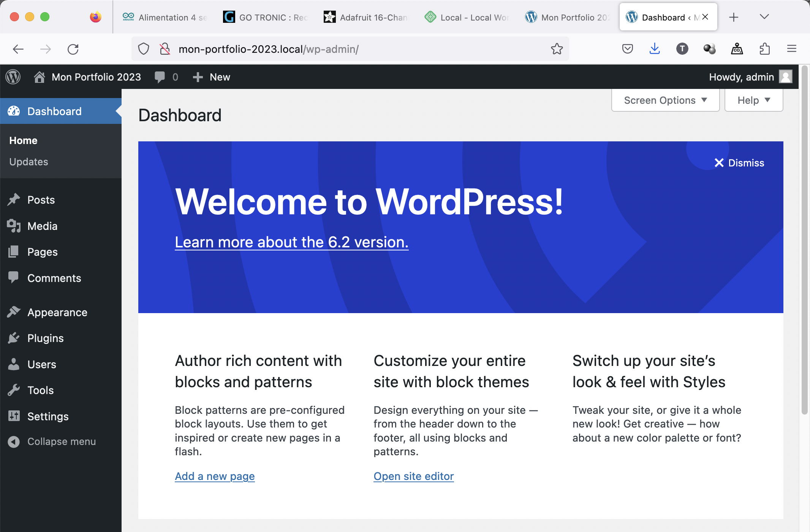Dismiss the Welcome to WordPress panel
Screen dimensions: 810x532
coord(739,163)
